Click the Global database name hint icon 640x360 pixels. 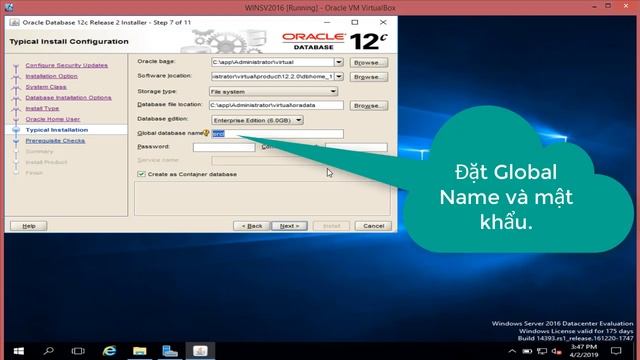point(206,133)
